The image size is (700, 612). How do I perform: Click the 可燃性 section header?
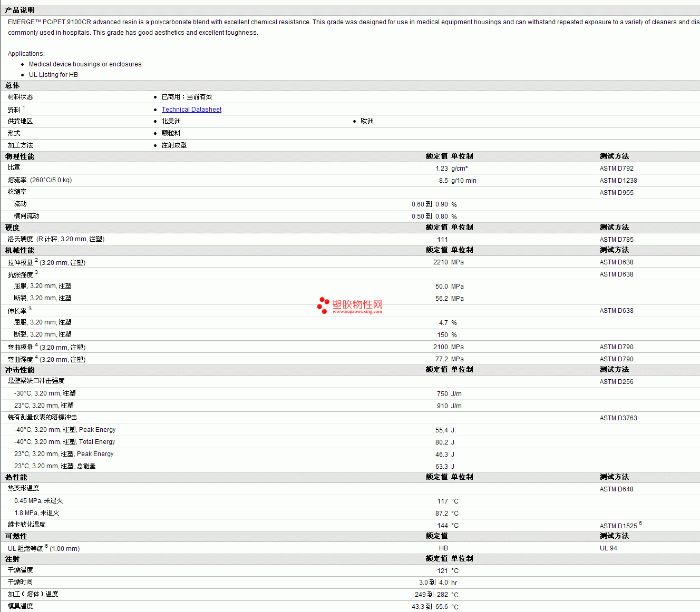click(x=16, y=536)
